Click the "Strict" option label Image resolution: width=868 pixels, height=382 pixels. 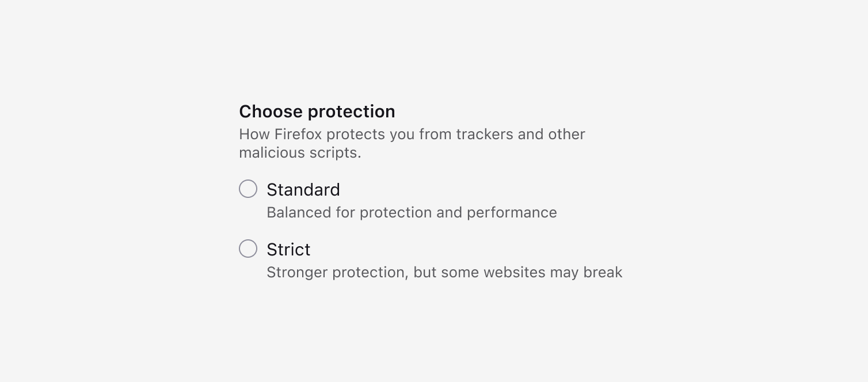point(288,249)
